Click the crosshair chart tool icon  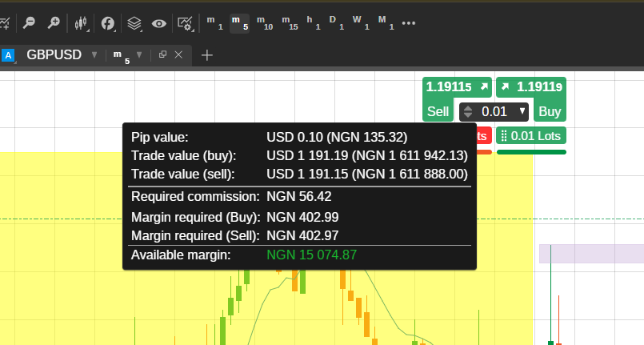[x=4, y=23]
